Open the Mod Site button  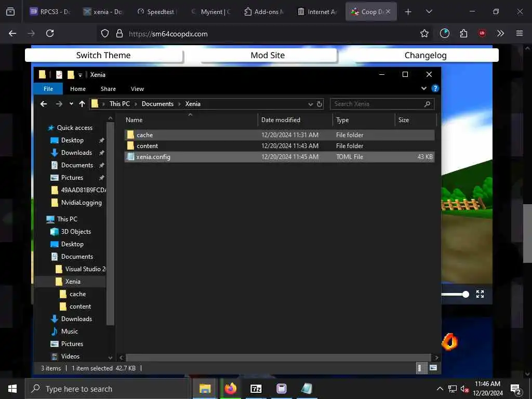point(268,55)
